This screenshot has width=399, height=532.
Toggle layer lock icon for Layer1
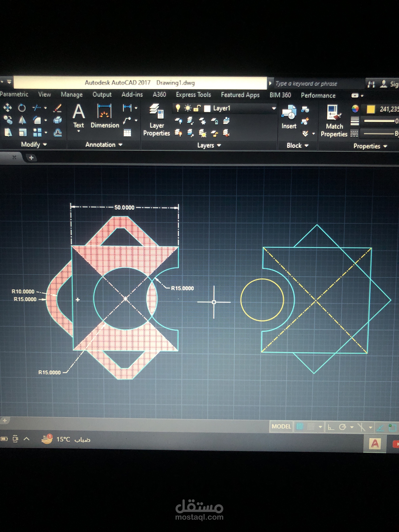coord(197,108)
